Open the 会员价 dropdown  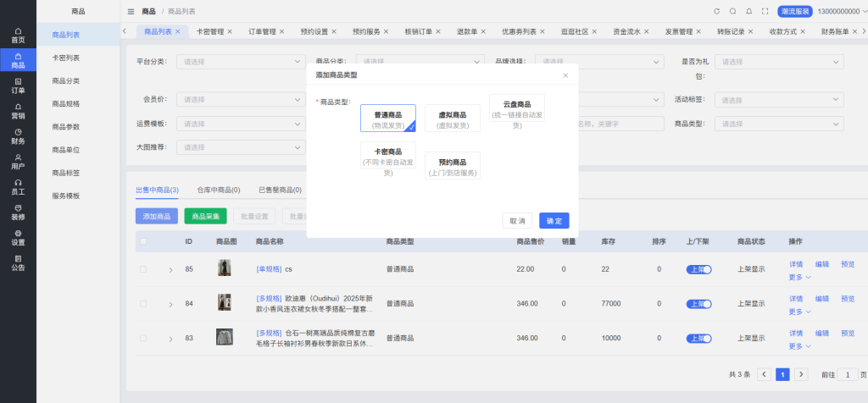(241, 100)
